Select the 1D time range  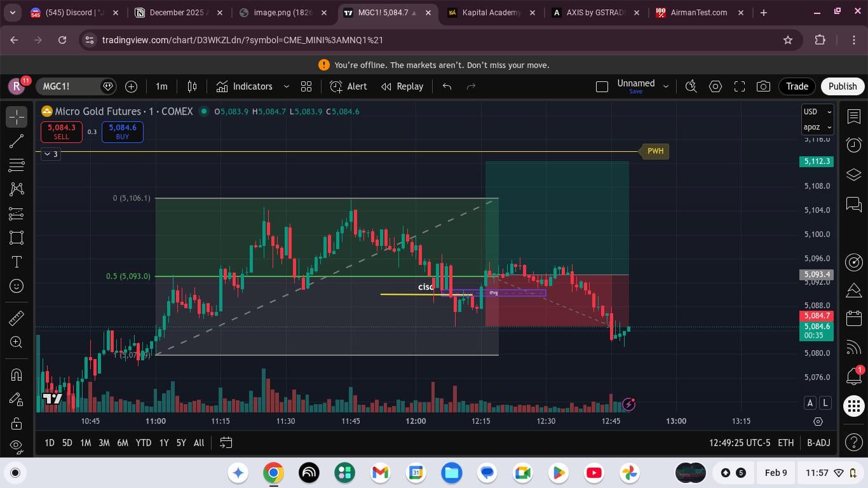(49, 443)
